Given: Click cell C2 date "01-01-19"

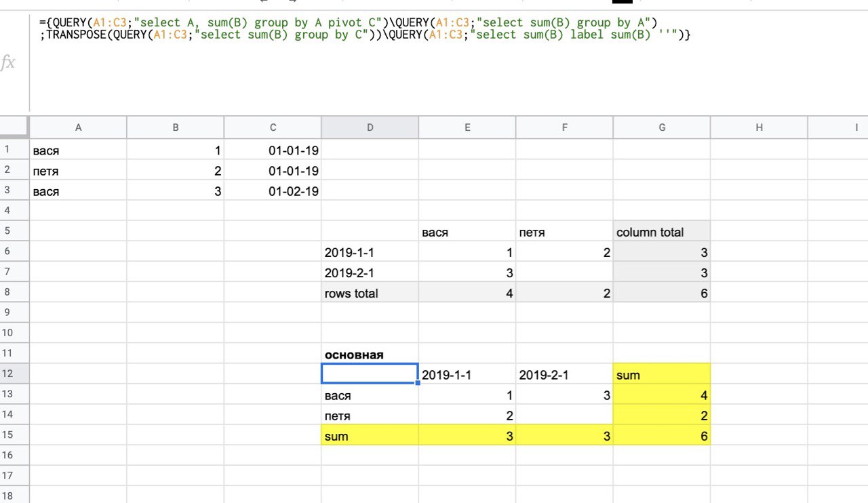Looking at the screenshot, I should (x=273, y=170).
